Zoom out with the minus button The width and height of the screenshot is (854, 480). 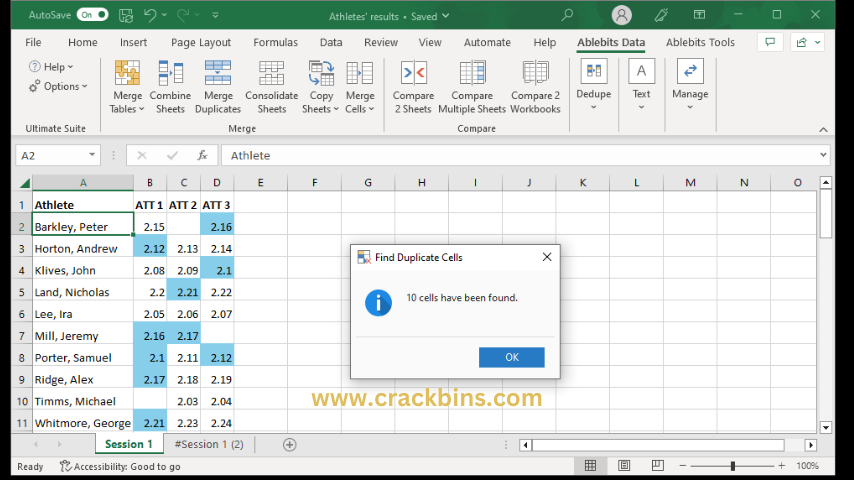point(682,466)
